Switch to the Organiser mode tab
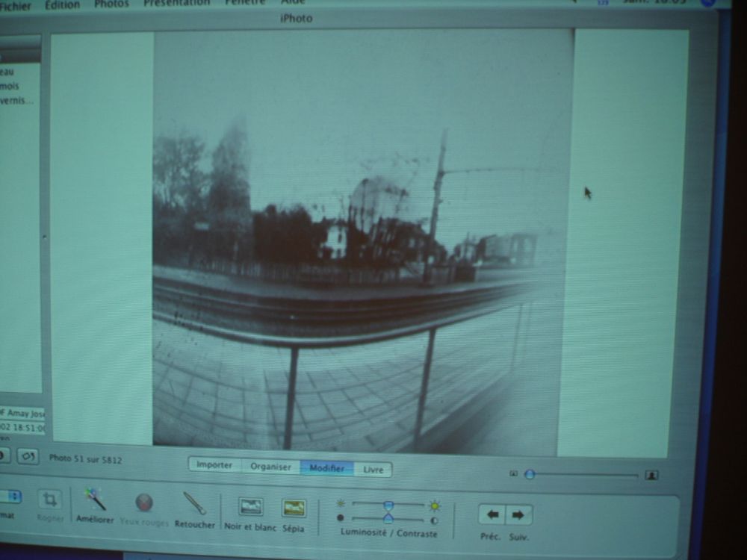747x560 pixels. tap(270, 467)
